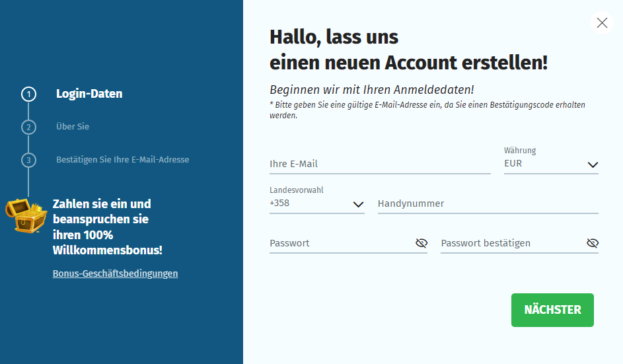Click step 2 circle icon

tap(28, 127)
